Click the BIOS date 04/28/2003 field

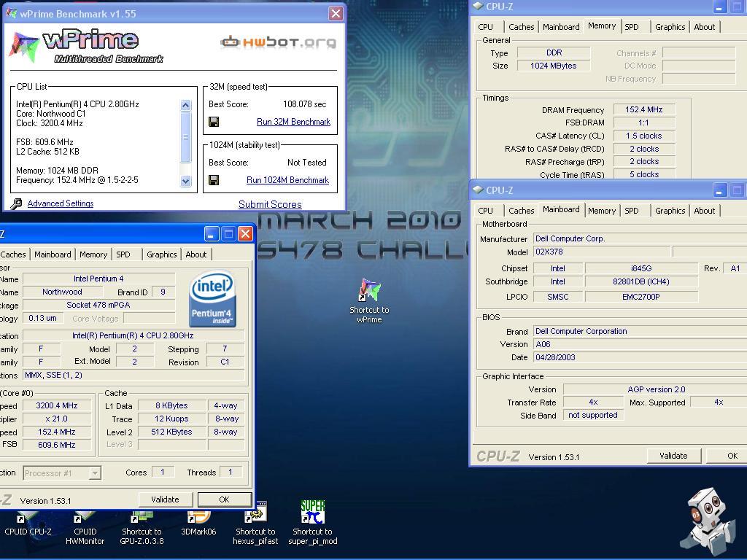640,357
